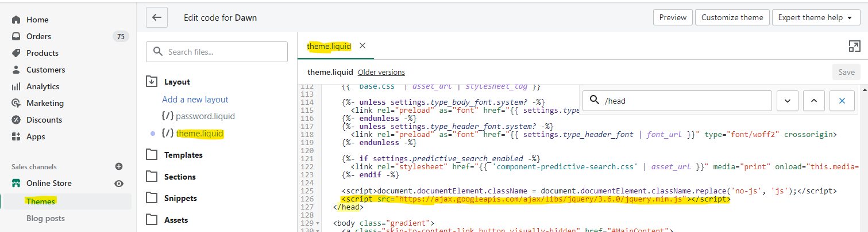Image resolution: width=868 pixels, height=232 pixels.
Task: Click Customize theme button
Action: [x=732, y=17]
